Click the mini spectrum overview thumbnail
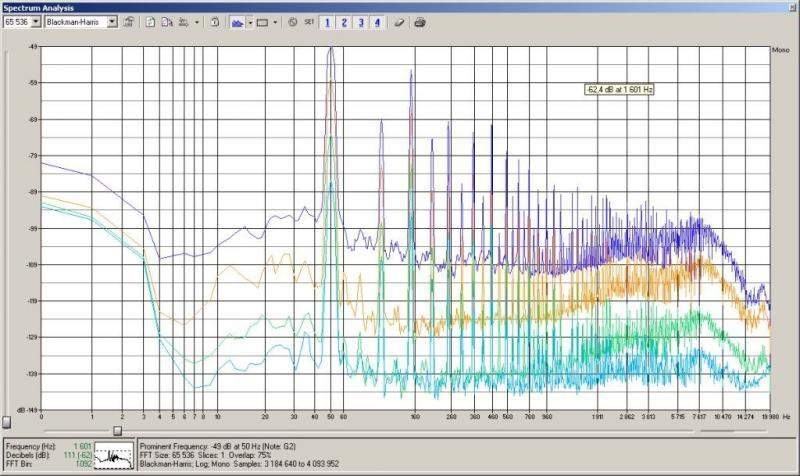Image resolution: width=800 pixels, height=476 pixels. [114, 455]
